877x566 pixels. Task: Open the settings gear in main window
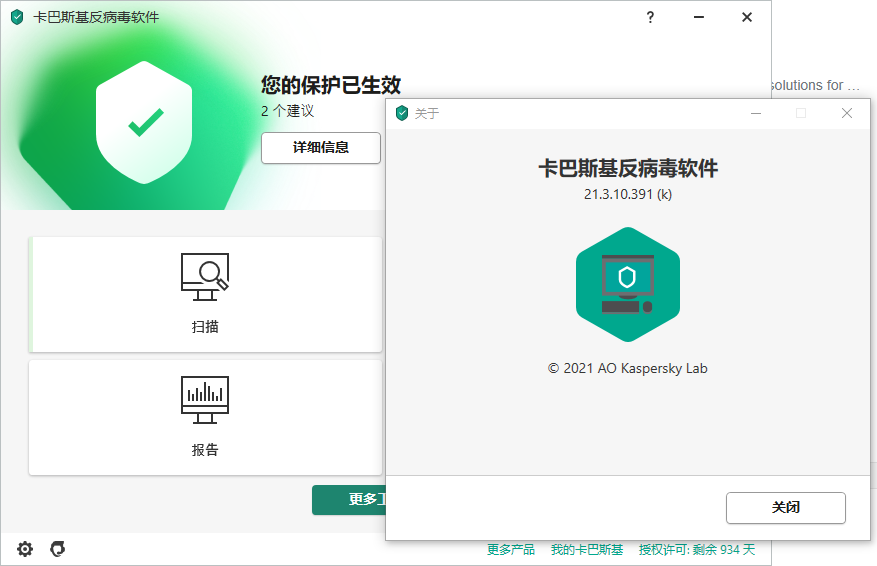[x=25, y=549]
